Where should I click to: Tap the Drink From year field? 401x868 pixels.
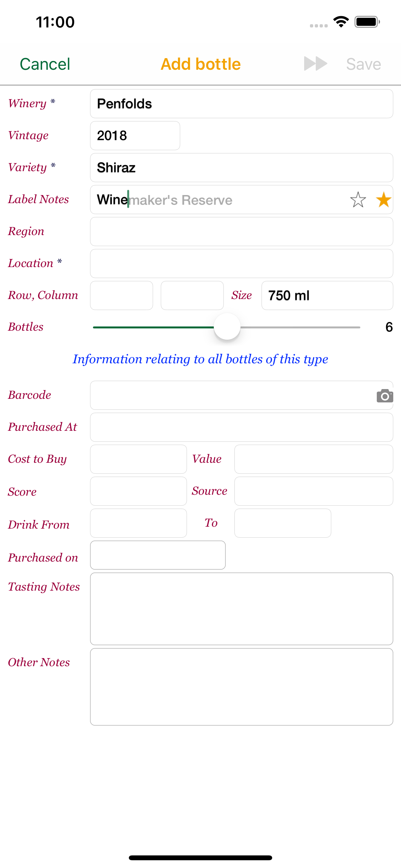(x=138, y=523)
